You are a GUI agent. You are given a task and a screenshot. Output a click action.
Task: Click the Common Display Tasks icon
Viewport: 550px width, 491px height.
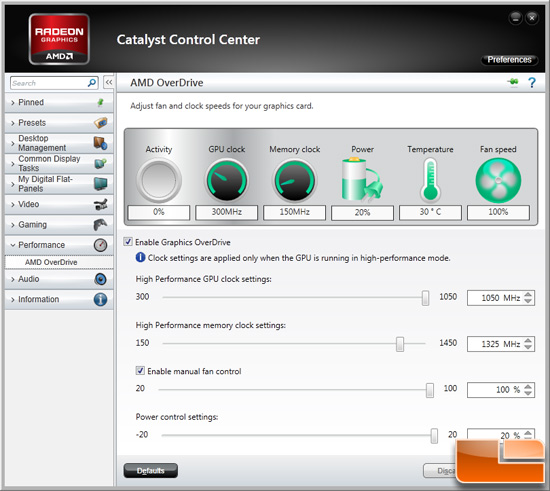100,163
